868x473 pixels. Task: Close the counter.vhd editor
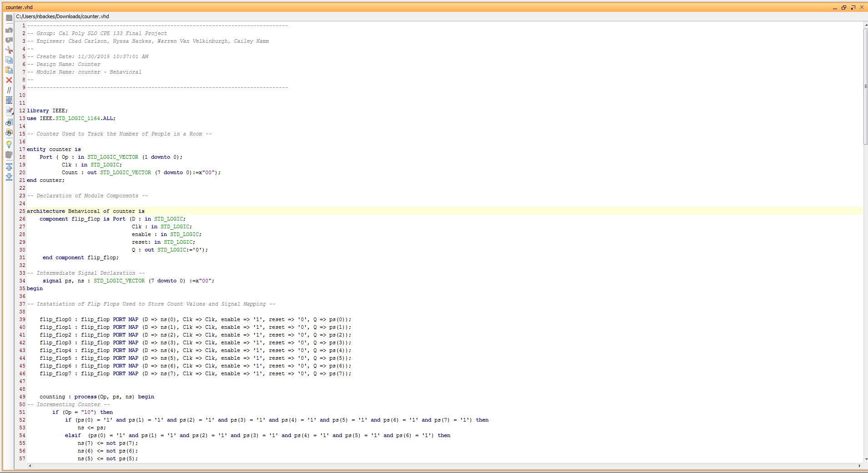click(862, 7)
